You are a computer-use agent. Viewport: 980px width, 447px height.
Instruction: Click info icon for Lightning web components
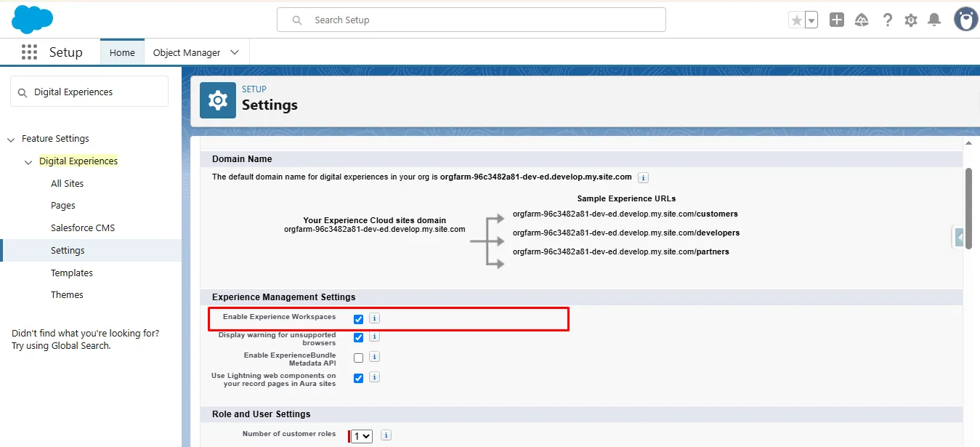(x=374, y=377)
